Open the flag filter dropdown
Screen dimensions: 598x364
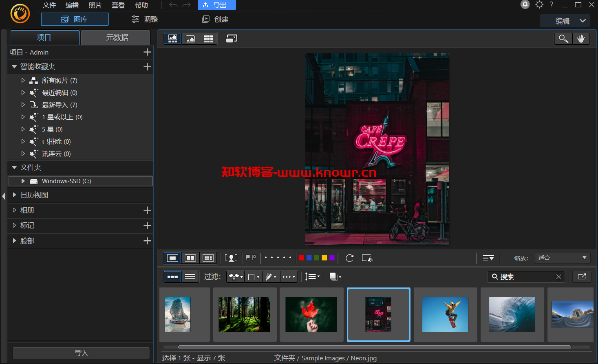tap(236, 277)
